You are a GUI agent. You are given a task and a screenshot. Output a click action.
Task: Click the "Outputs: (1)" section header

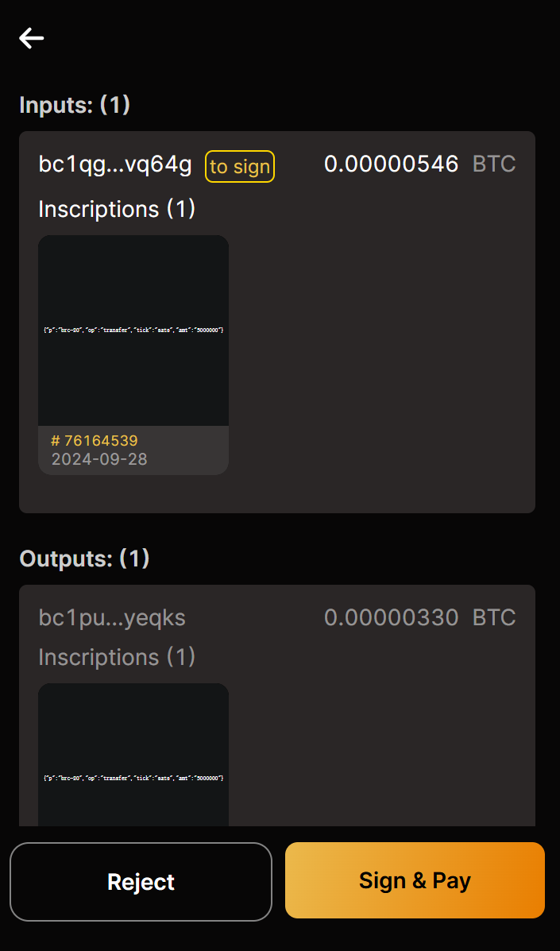click(x=84, y=559)
